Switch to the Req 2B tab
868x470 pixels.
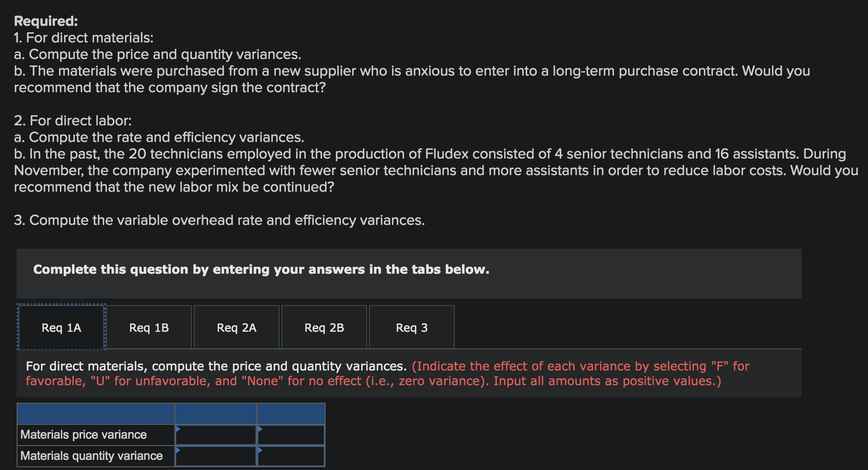(x=323, y=327)
